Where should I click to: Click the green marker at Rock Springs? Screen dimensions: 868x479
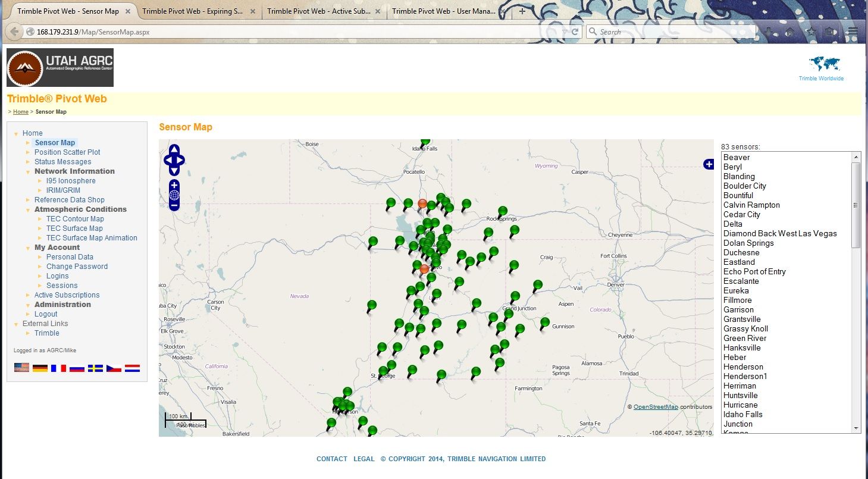(503, 211)
